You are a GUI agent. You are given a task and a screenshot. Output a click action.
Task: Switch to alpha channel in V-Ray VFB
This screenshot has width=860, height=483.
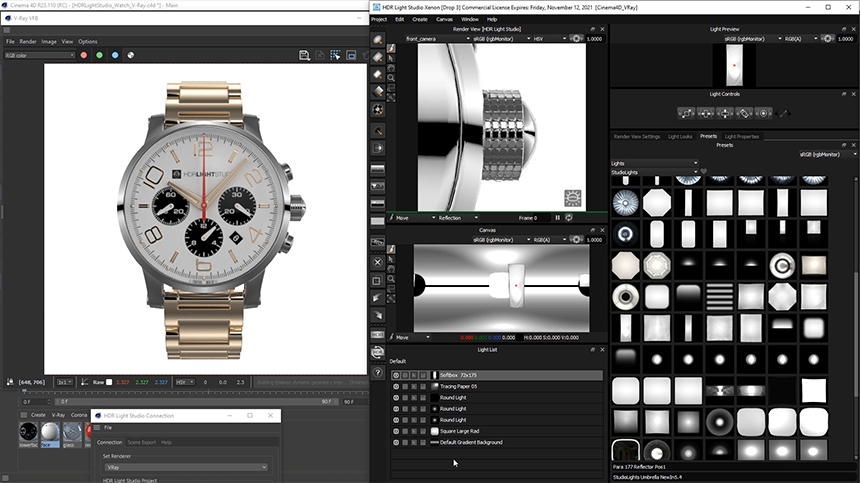click(131, 55)
